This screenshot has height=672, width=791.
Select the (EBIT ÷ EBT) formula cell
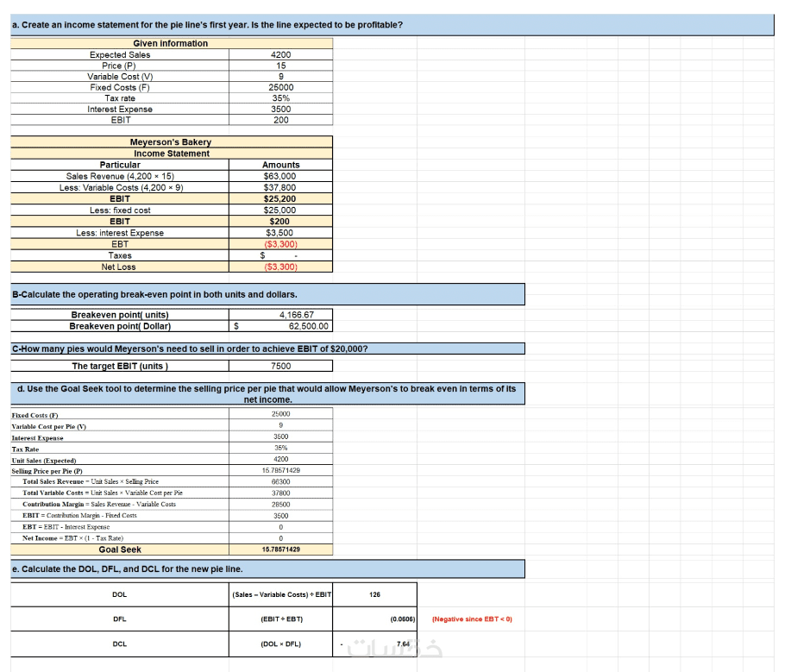pos(281,619)
